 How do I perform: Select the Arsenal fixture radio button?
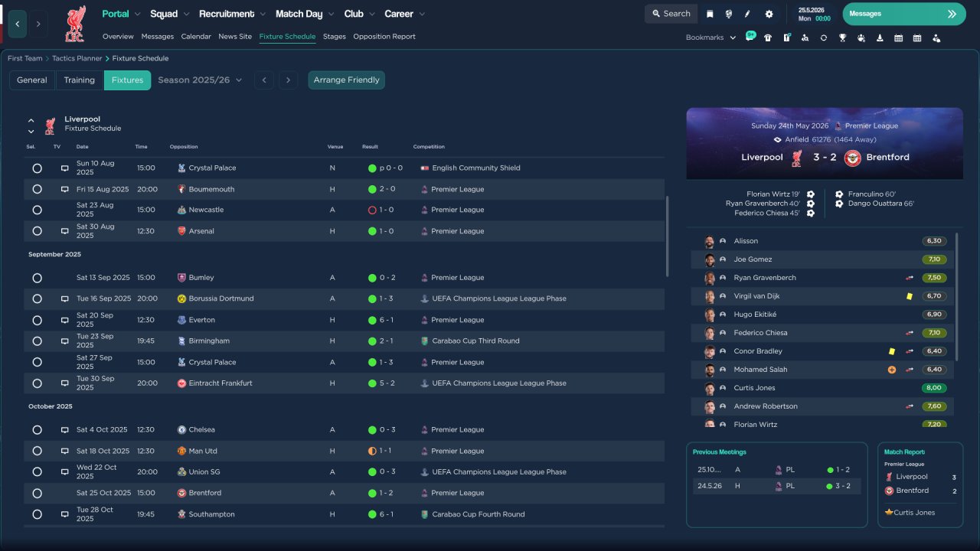coord(37,231)
